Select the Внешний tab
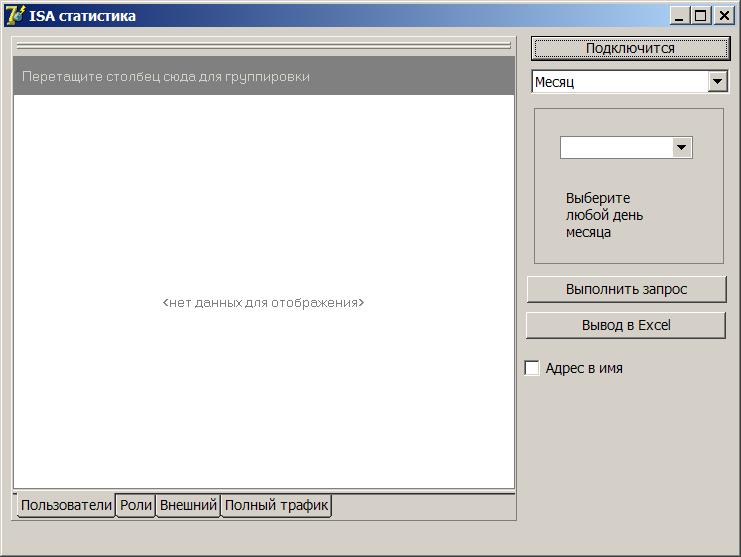 pos(188,506)
